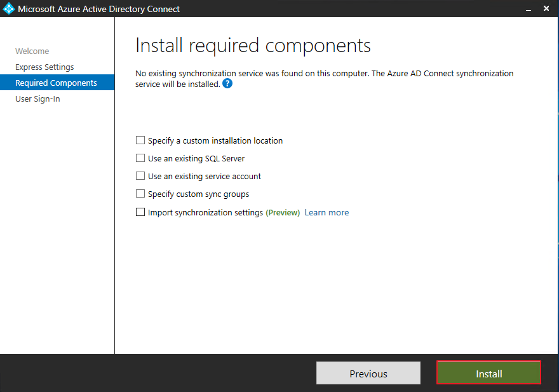
Task: Go to the Welcome step
Action: click(x=32, y=51)
